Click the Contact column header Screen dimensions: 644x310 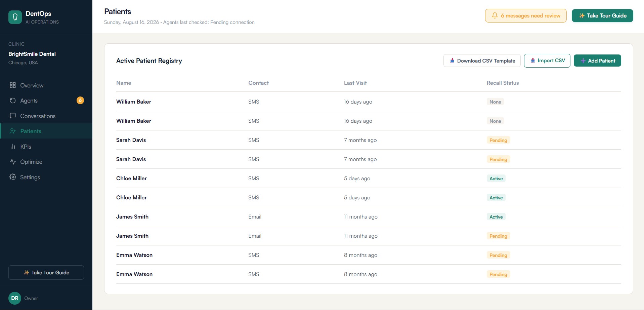coord(258,83)
